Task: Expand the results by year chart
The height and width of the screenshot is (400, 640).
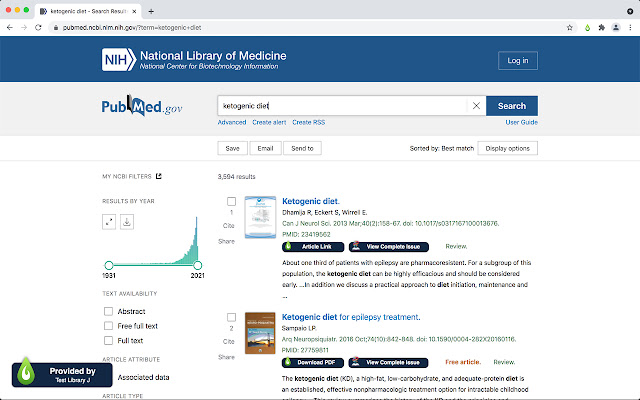Action: click(109, 221)
